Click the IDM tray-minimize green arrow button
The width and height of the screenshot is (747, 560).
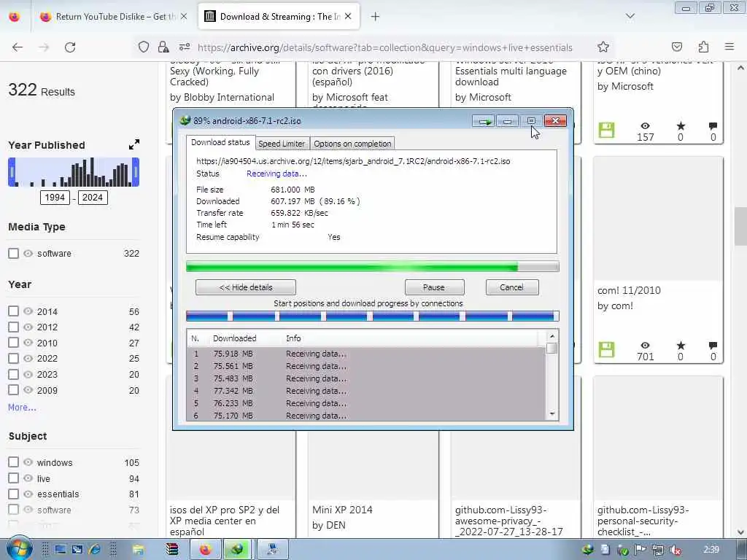[x=484, y=122]
